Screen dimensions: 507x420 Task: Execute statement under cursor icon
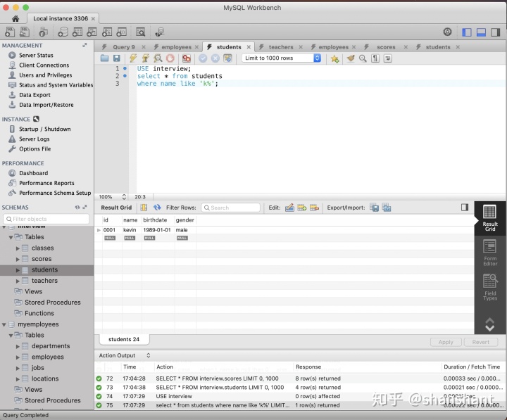pyautogui.click(x=146, y=58)
